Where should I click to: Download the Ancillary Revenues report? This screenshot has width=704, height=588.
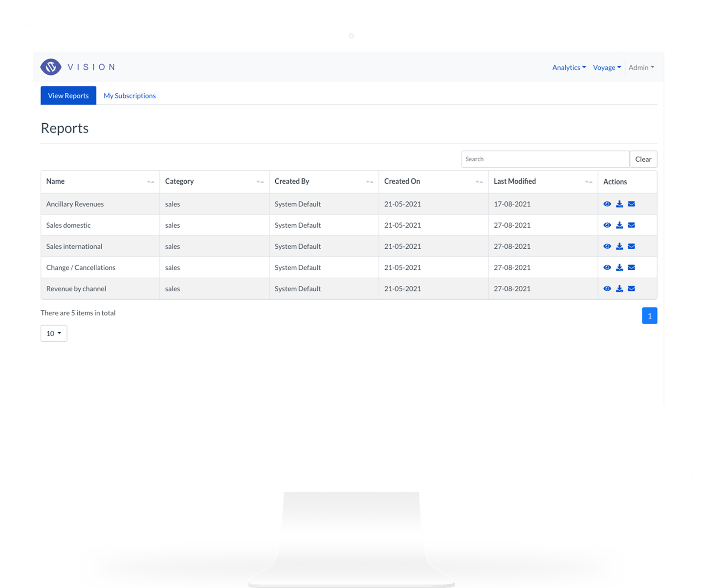point(619,204)
